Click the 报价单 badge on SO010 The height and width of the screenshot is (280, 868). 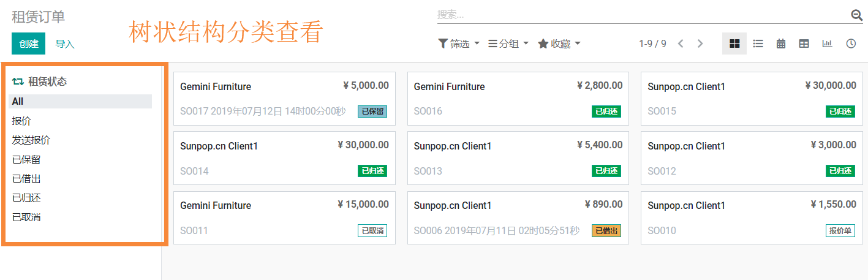(840, 231)
